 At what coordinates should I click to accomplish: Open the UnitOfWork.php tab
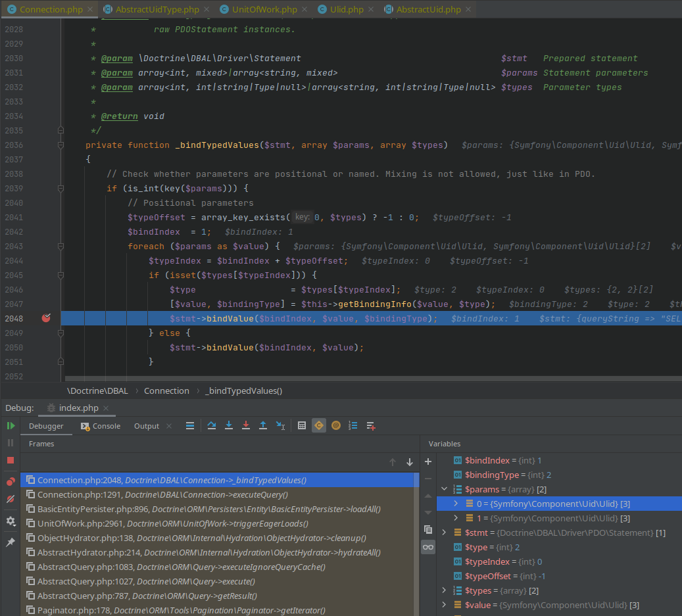click(x=264, y=9)
